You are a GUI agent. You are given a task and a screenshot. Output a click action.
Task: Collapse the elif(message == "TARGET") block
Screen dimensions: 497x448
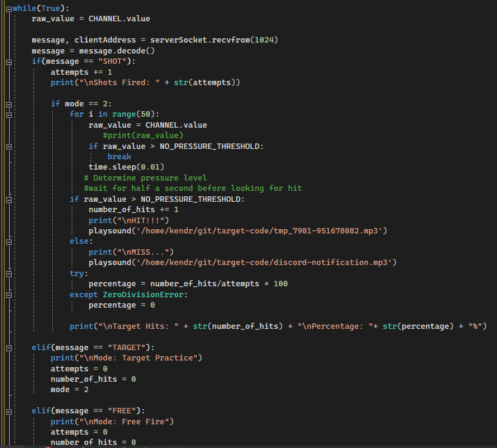(x=9, y=348)
